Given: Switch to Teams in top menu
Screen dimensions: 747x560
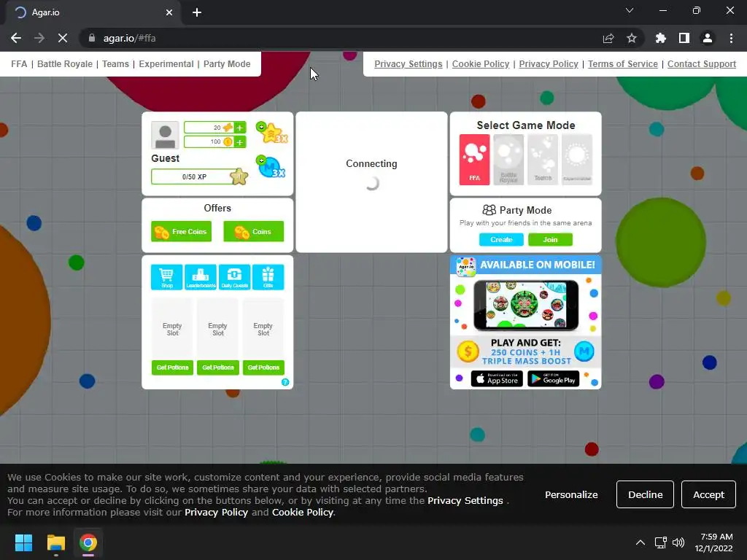Looking at the screenshot, I should click(x=116, y=64).
